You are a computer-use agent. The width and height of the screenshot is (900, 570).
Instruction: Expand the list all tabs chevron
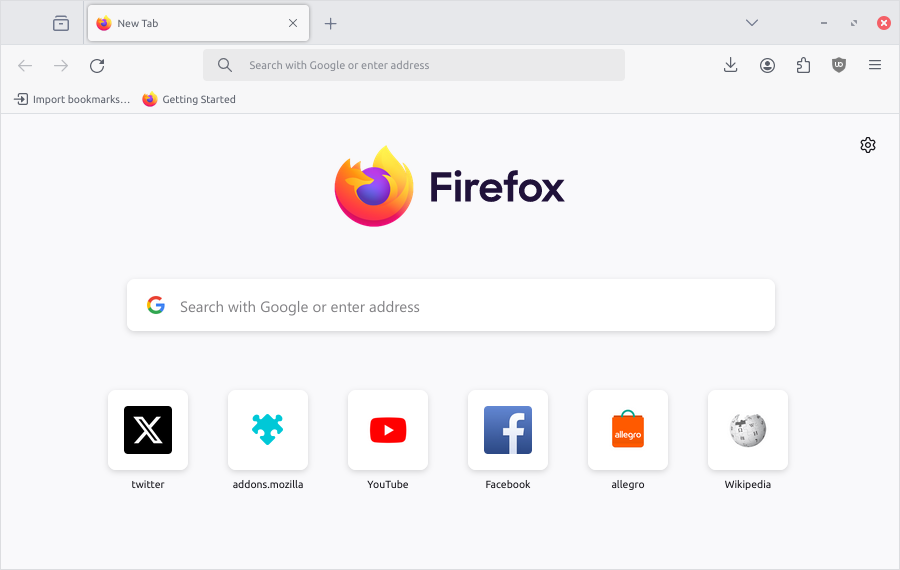pos(752,23)
